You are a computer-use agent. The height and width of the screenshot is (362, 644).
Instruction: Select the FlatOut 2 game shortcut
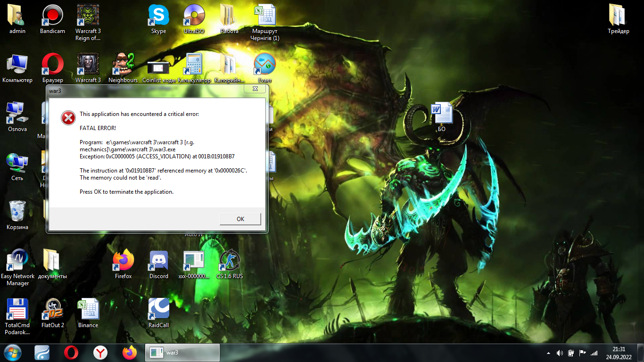52,313
